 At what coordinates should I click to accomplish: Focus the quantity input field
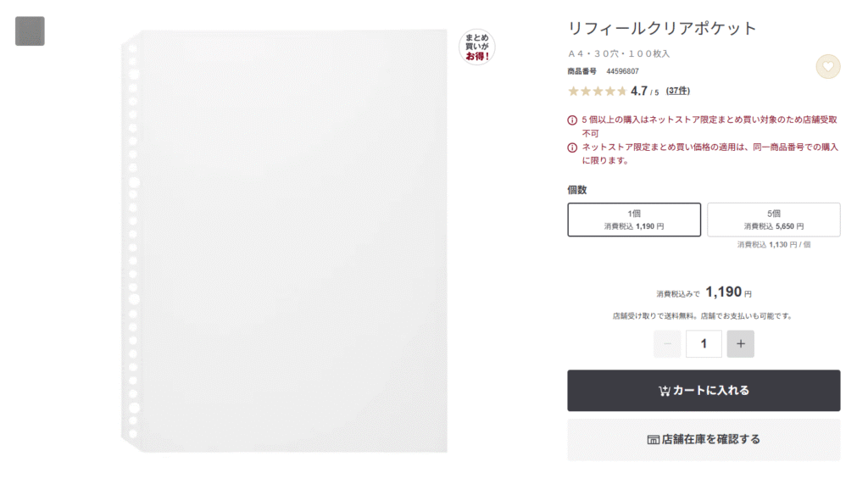pos(704,343)
